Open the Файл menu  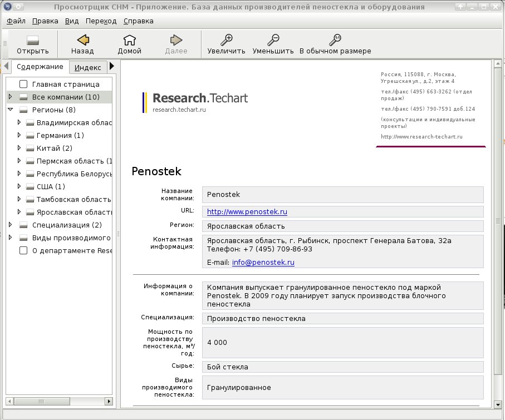[x=16, y=21]
